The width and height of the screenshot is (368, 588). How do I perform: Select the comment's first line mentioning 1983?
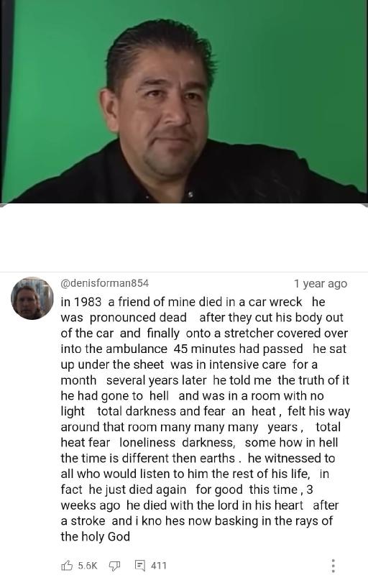point(193,302)
